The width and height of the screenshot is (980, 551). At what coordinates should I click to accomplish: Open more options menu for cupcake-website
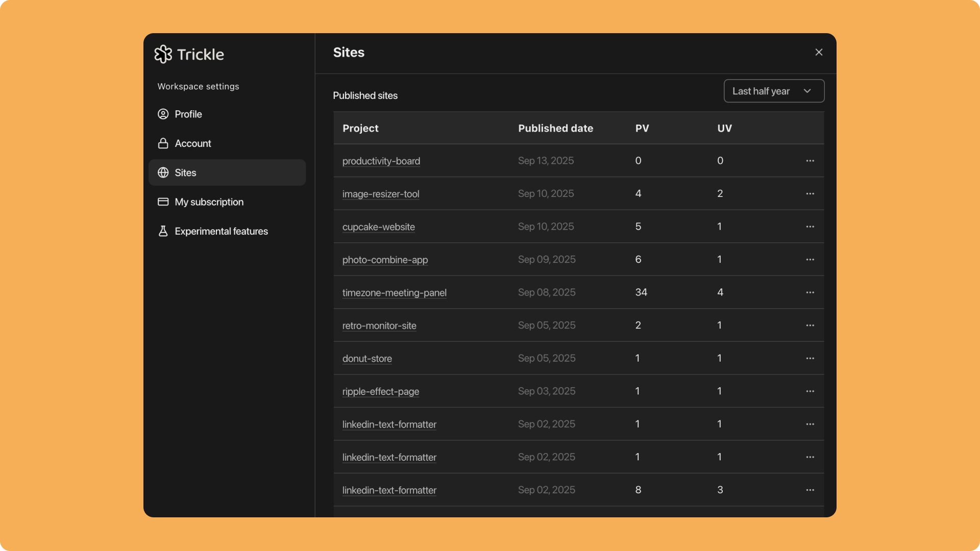(x=810, y=227)
